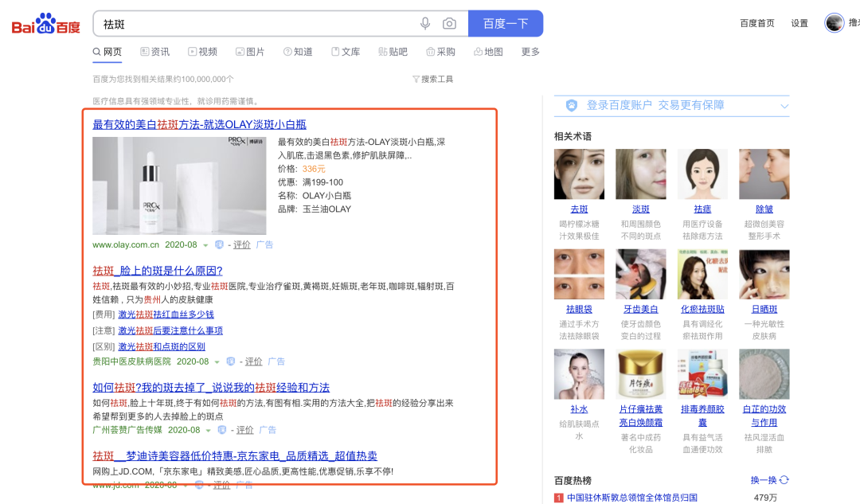The image size is (860, 504).
Task: Open the 搜索工具 filter tool
Action: click(x=432, y=79)
